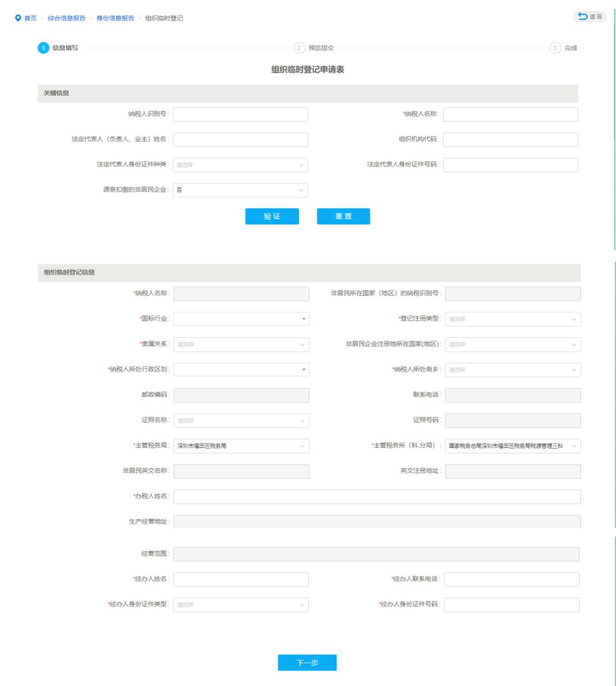Click step 3 完成 circle icon
The width and height of the screenshot is (616, 686).
pos(554,48)
